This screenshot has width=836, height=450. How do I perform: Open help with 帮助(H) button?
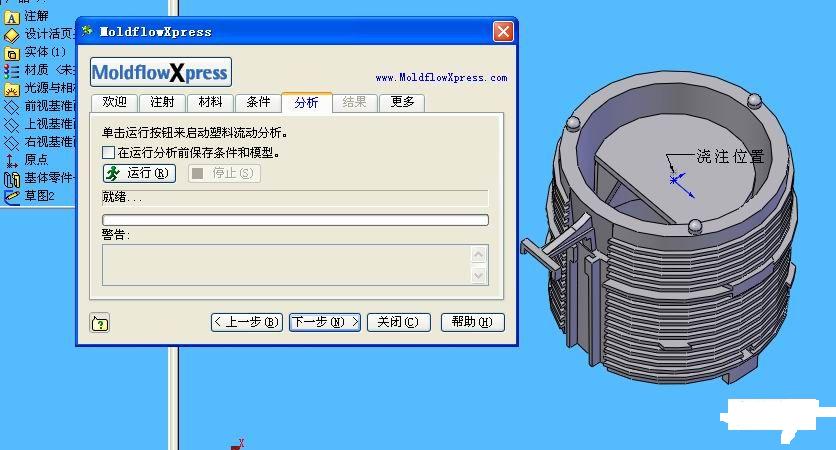point(472,322)
